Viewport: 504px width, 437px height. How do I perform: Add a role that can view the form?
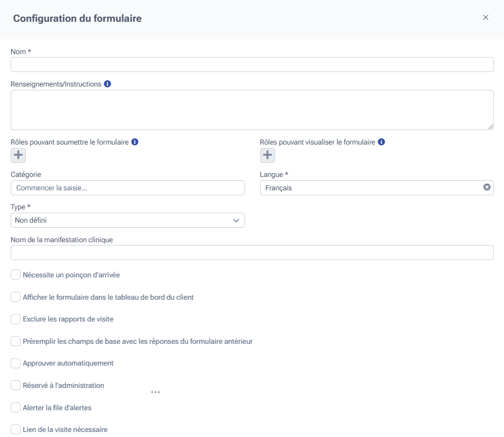point(268,156)
